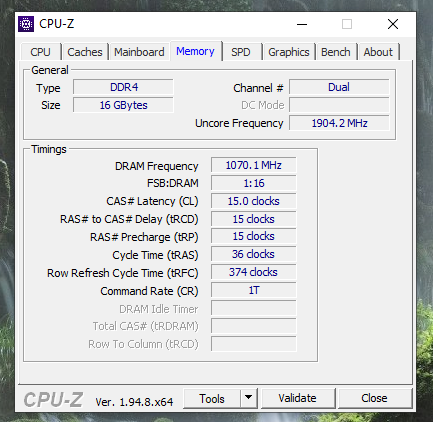Switch to the CPU tab
Screen dimensions: 433x422
click(x=40, y=52)
